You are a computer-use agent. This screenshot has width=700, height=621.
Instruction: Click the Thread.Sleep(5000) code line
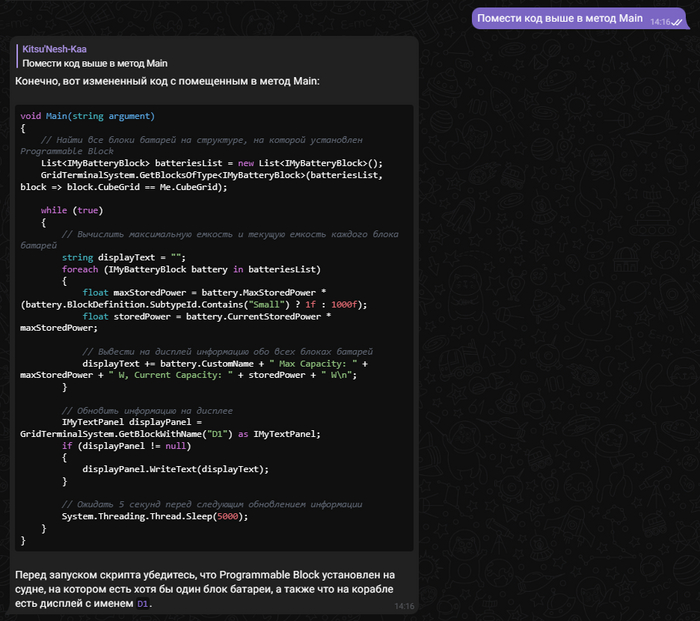tap(154, 516)
